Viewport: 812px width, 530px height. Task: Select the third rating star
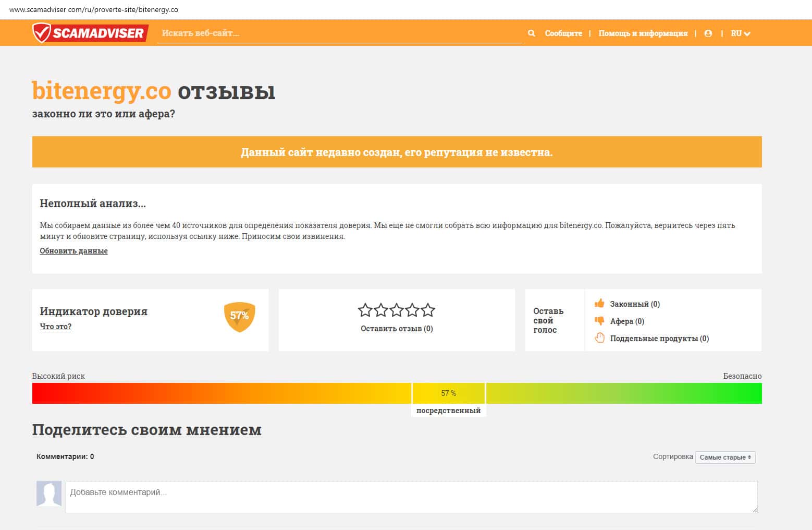click(x=397, y=310)
